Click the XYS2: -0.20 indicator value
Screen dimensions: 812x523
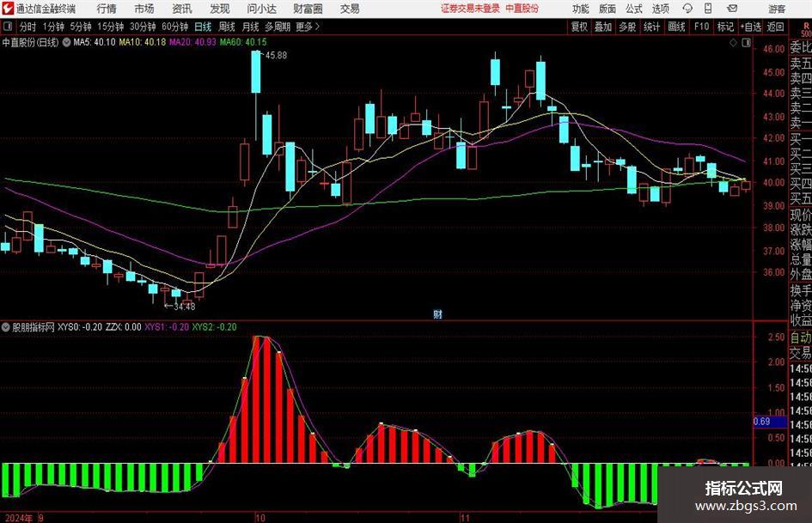(215, 327)
